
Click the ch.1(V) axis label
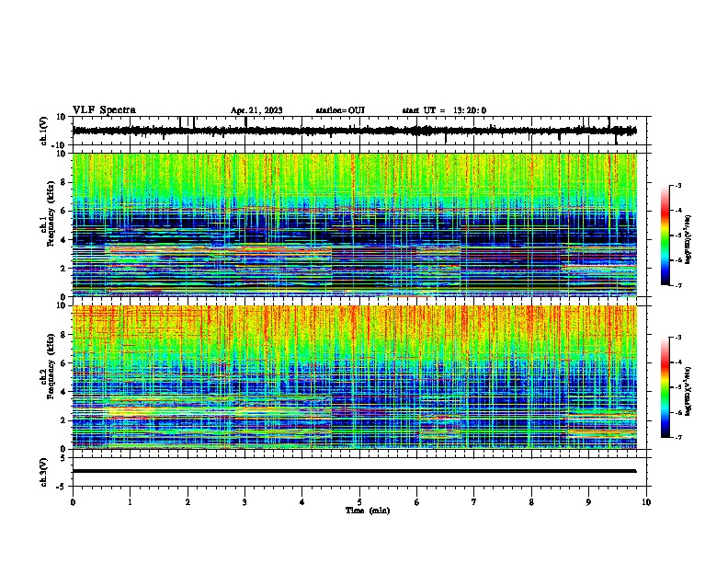(44, 131)
